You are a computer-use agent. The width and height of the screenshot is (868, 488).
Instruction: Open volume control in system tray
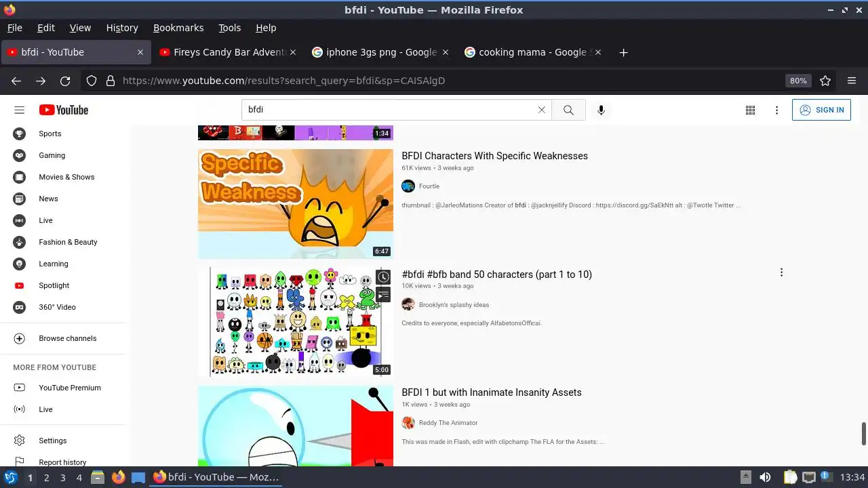tap(765, 477)
